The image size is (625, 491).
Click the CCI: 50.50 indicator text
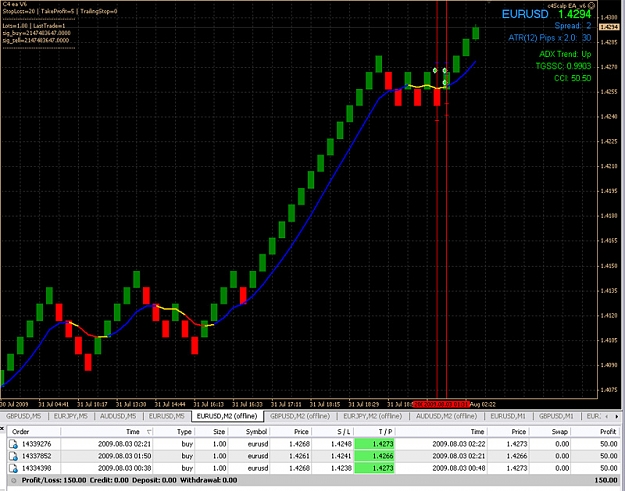(572, 78)
